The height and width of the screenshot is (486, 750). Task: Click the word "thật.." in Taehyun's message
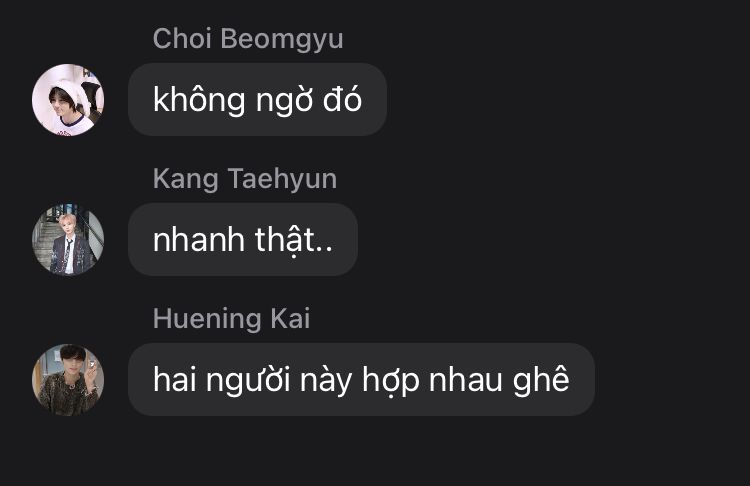coord(294,240)
